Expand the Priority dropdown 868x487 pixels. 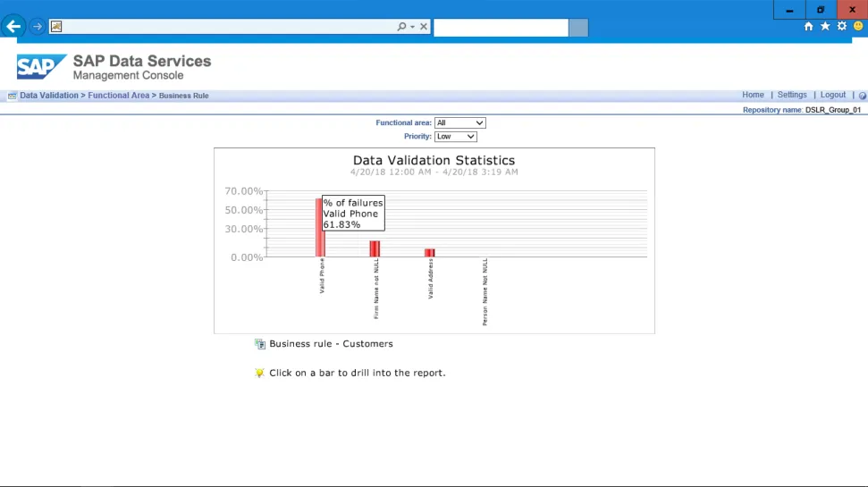point(455,137)
